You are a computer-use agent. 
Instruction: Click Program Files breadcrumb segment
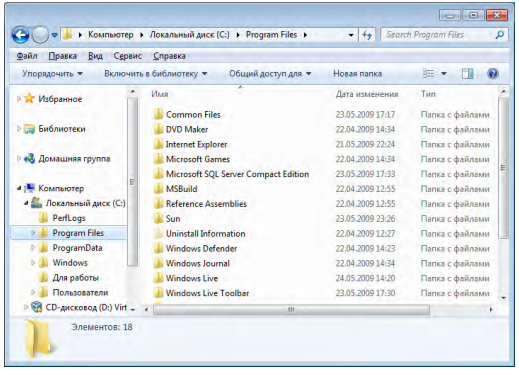point(271,35)
